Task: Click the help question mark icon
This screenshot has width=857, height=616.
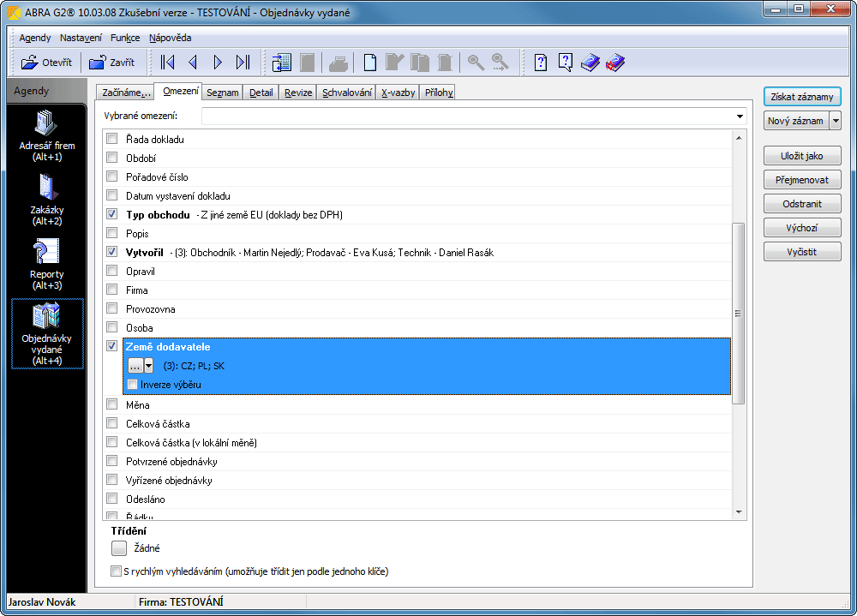Action: 541,62
